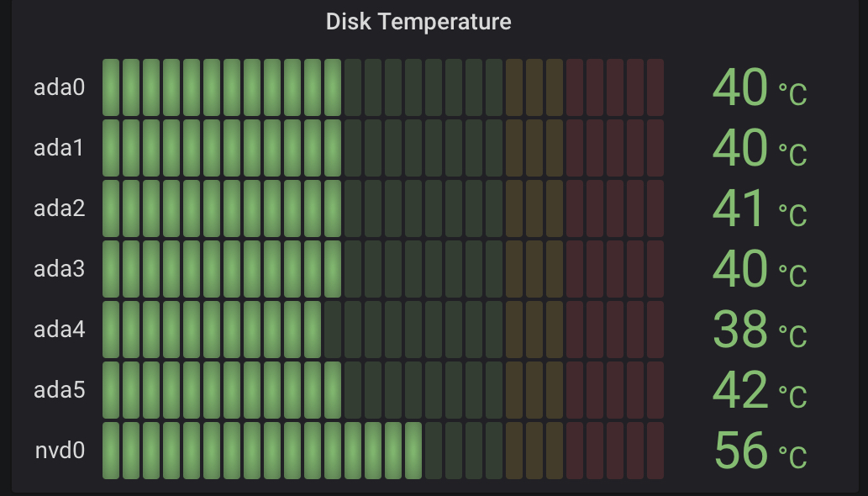868x496 pixels.
Task: Click the 42 °C reading for ada5
Action: point(760,390)
